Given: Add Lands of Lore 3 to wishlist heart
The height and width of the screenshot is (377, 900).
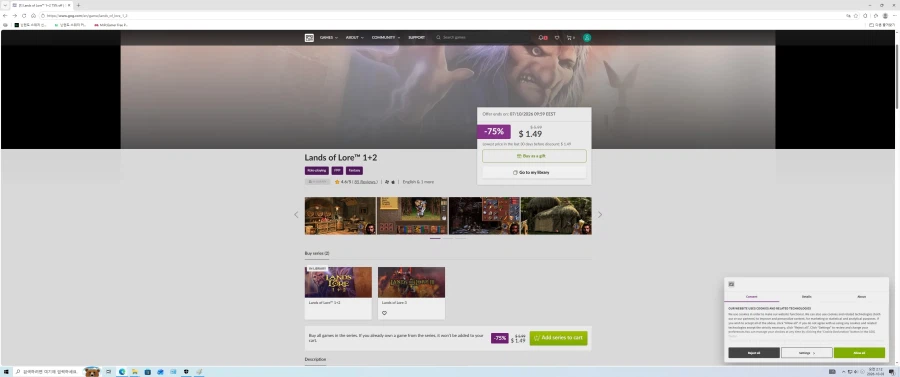Looking at the screenshot, I should coord(384,313).
